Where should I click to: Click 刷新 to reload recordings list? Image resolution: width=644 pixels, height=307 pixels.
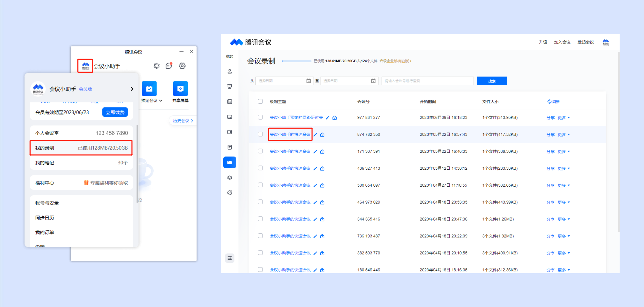(x=553, y=102)
